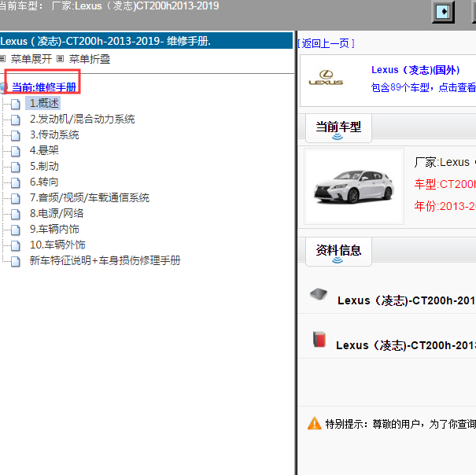
Task: Open 3.传动系统 chapter
Action: [54, 135]
